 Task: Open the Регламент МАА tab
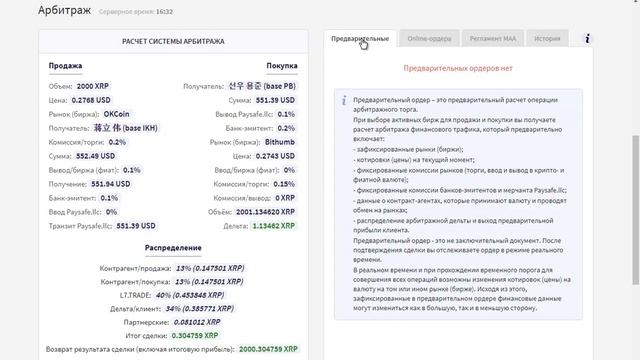pyautogui.click(x=493, y=38)
